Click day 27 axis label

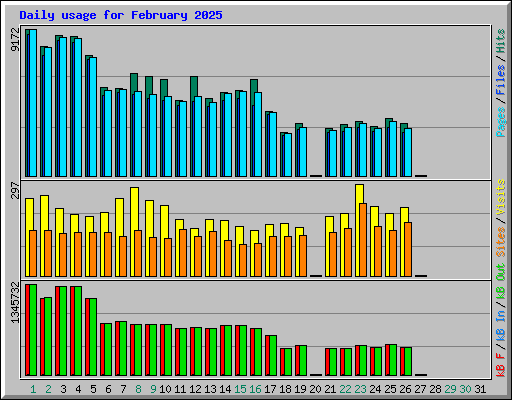point(420,389)
